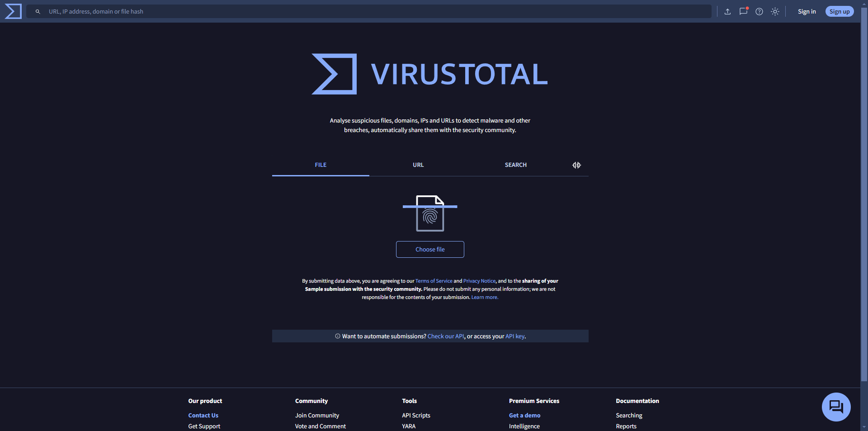Viewport: 868px width, 431px height.
Task: Click the scrollbar up arrow
Action: pyautogui.click(x=864, y=3)
